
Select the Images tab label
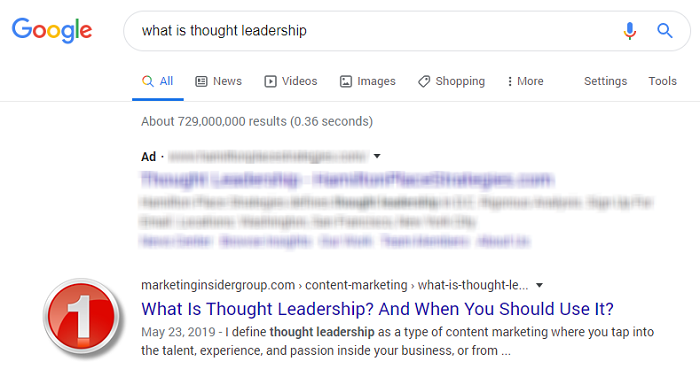point(376,81)
